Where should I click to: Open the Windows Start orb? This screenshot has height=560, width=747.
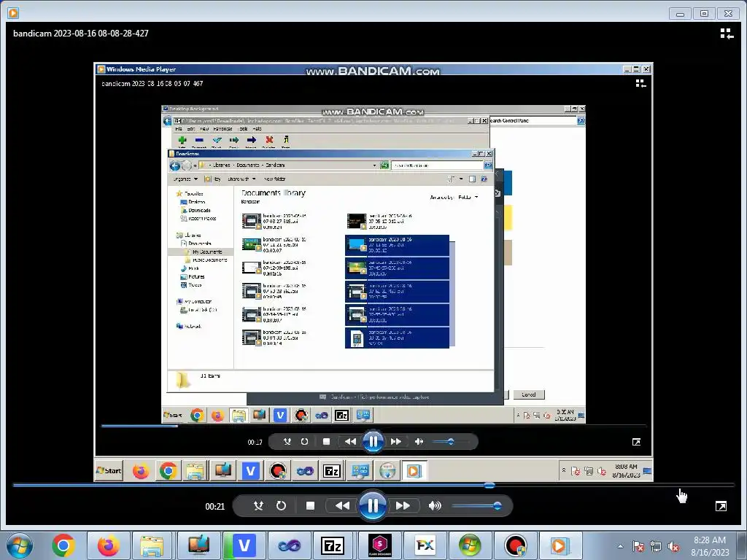[20, 545]
